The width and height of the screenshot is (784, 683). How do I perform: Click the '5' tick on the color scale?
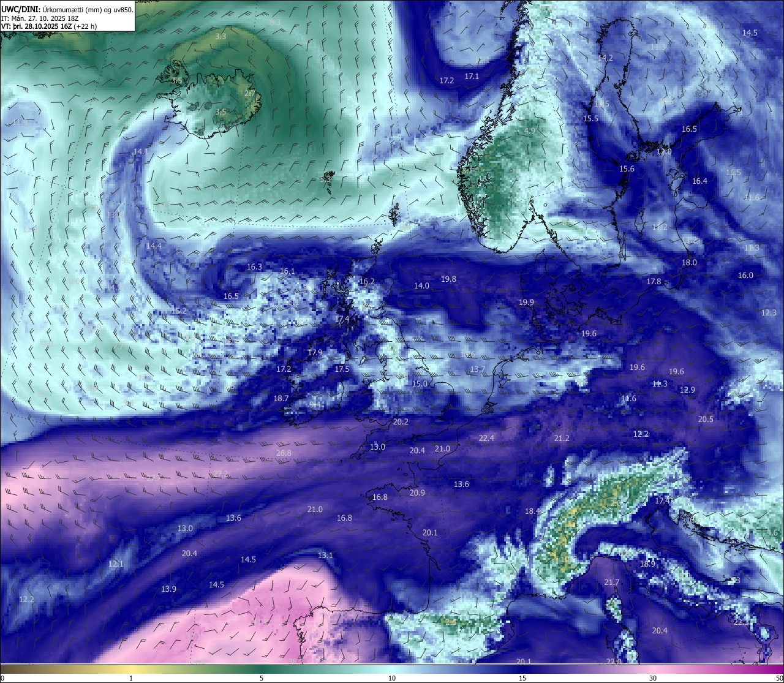pyautogui.click(x=262, y=678)
